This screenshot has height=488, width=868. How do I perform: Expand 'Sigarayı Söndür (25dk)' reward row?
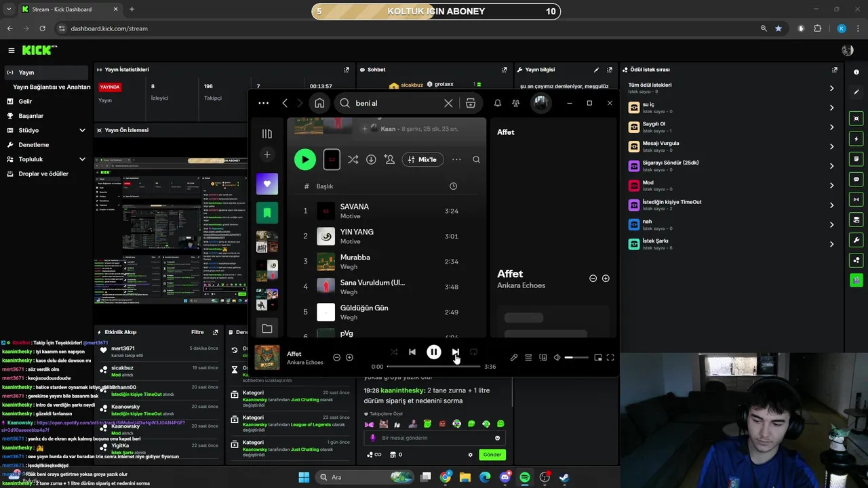831,166
